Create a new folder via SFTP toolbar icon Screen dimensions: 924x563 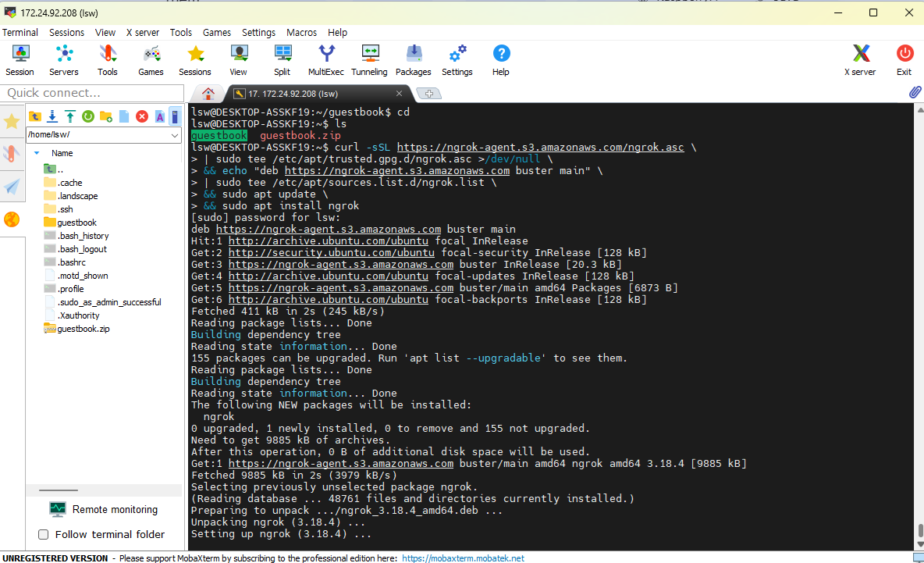tap(106, 116)
